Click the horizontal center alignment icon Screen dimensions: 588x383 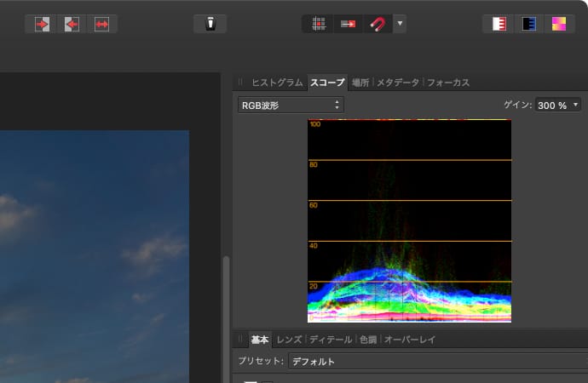click(x=102, y=24)
